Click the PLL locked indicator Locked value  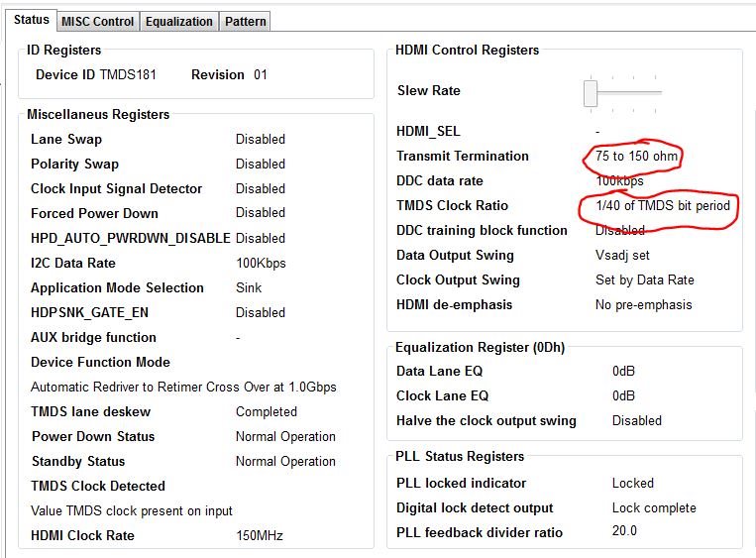click(632, 484)
